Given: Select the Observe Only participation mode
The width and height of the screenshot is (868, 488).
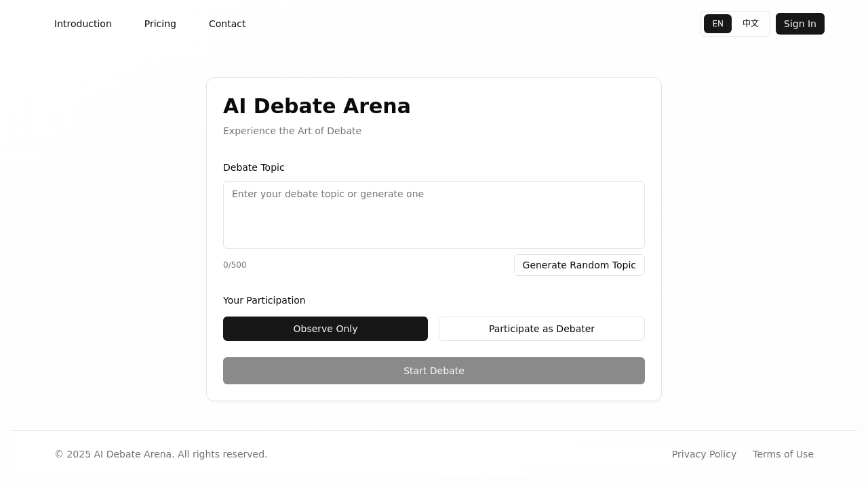Looking at the screenshot, I should tap(325, 329).
